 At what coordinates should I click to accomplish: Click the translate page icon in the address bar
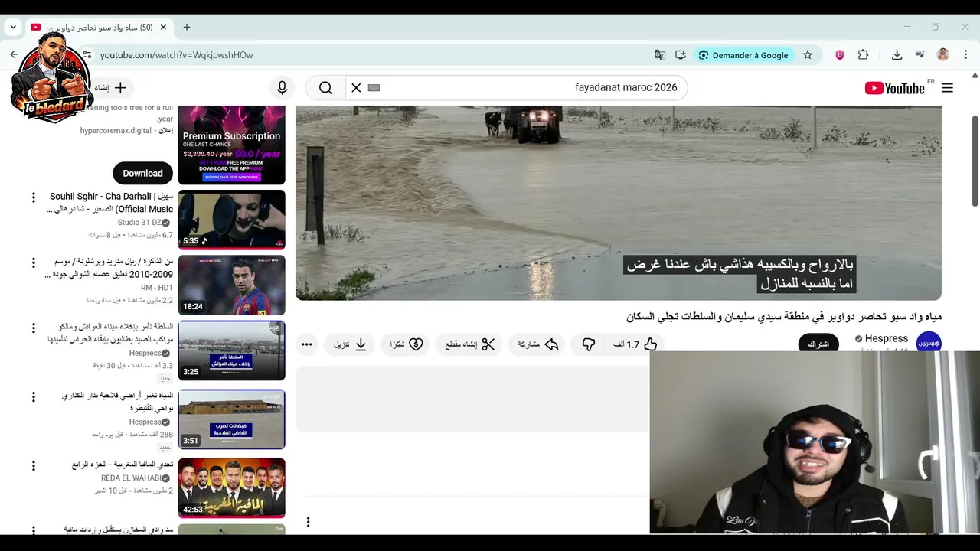[x=660, y=55]
